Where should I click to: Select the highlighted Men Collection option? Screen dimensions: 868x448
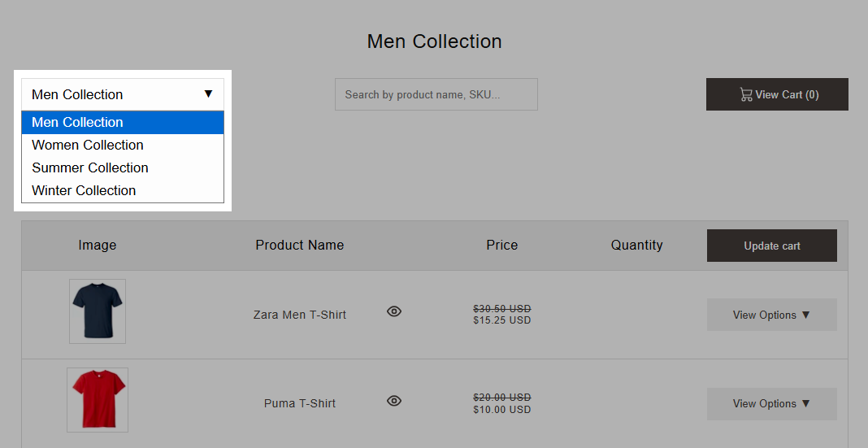pyautogui.click(x=123, y=123)
